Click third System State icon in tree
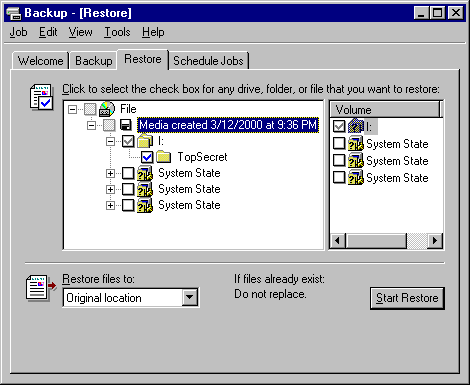 pos(145,205)
